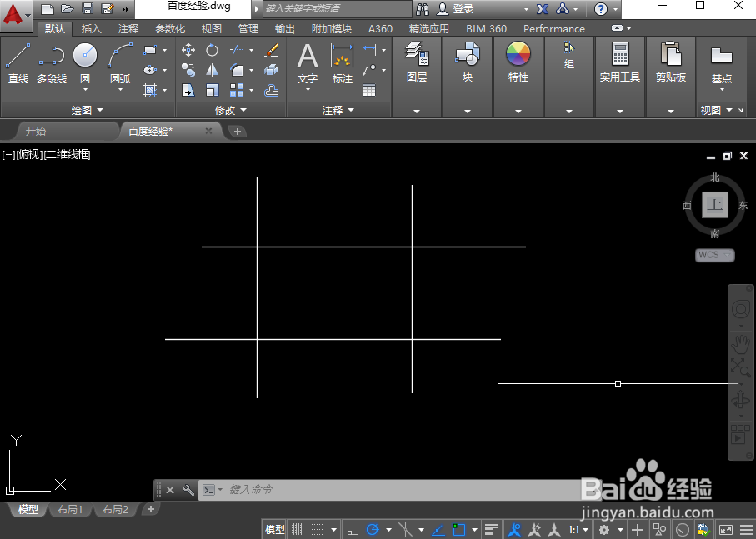
Task: Expand the 绘图 panel dropdown
Action: (x=88, y=110)
